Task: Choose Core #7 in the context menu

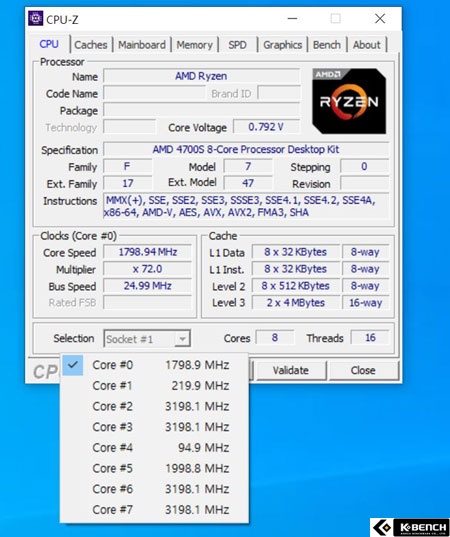Action: coord(154,510)
